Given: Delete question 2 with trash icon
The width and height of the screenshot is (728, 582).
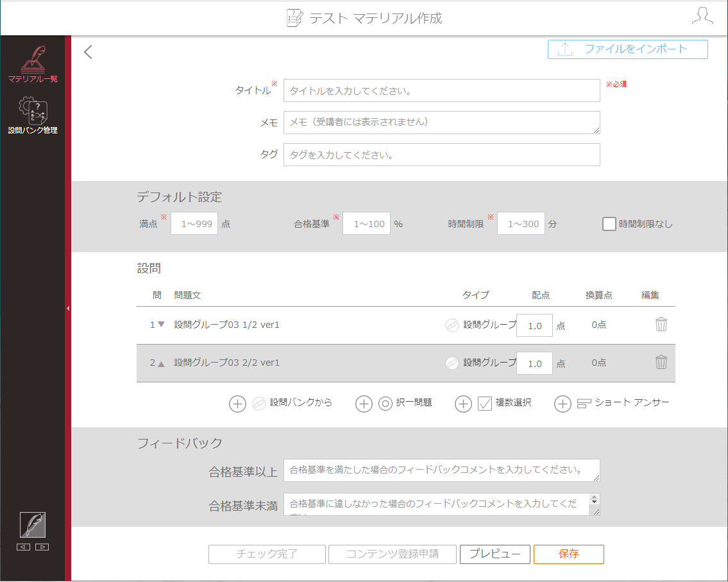Looking at the screenshot, I should [x=661, y=362].
